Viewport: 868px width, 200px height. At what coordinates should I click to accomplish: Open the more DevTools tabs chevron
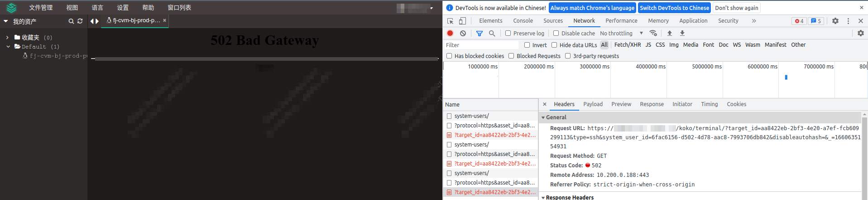[x=754, y=21]
